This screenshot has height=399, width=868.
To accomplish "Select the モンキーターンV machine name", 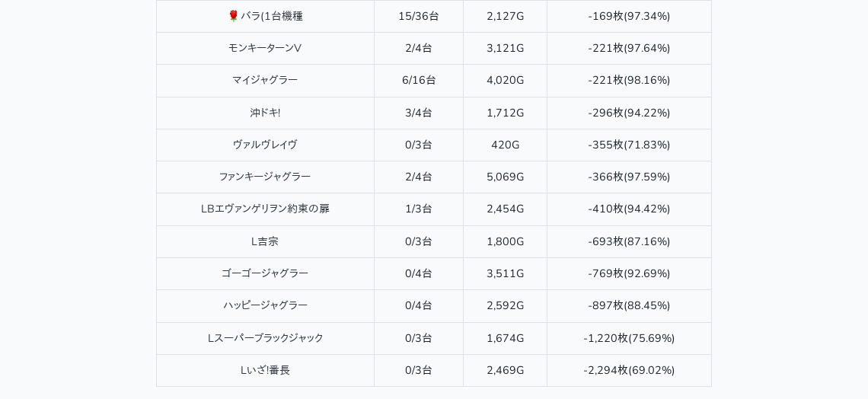I will (x=265, y=48).
